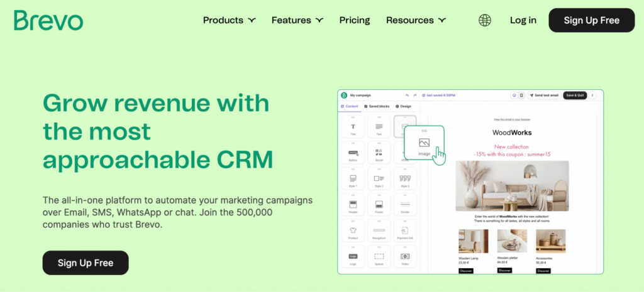
Task: Choose the Button content block
Action: 353,152
